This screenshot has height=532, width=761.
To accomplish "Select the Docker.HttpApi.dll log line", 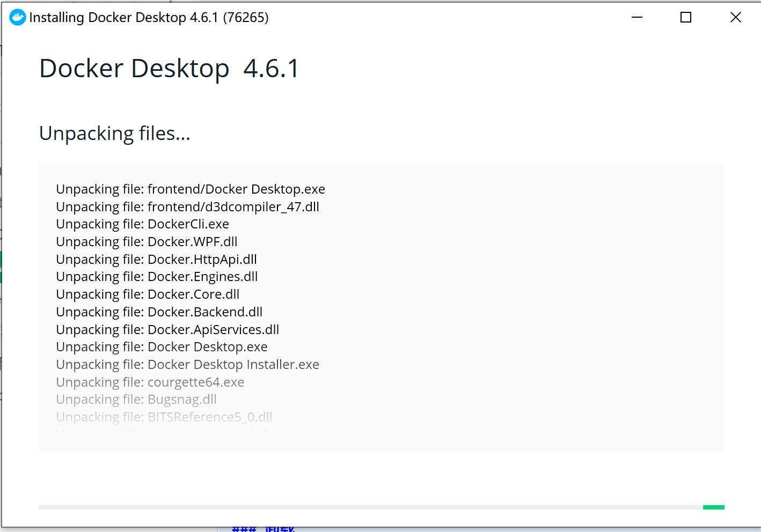I will coord(157,260).
